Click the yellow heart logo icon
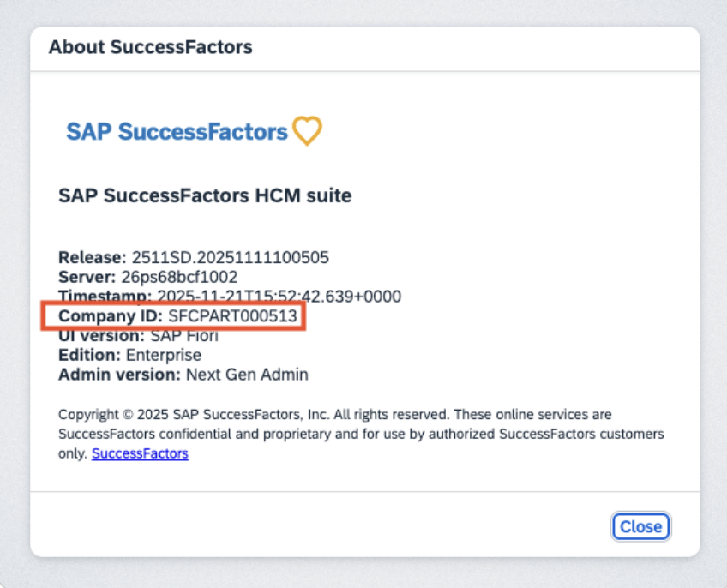727x588 pixels. 307,131
